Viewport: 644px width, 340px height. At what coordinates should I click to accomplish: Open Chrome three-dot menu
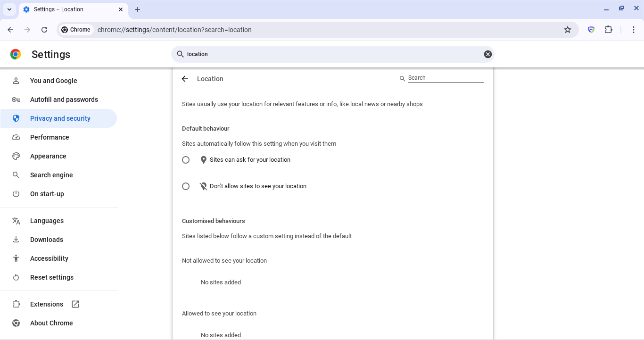coord(634,30)
